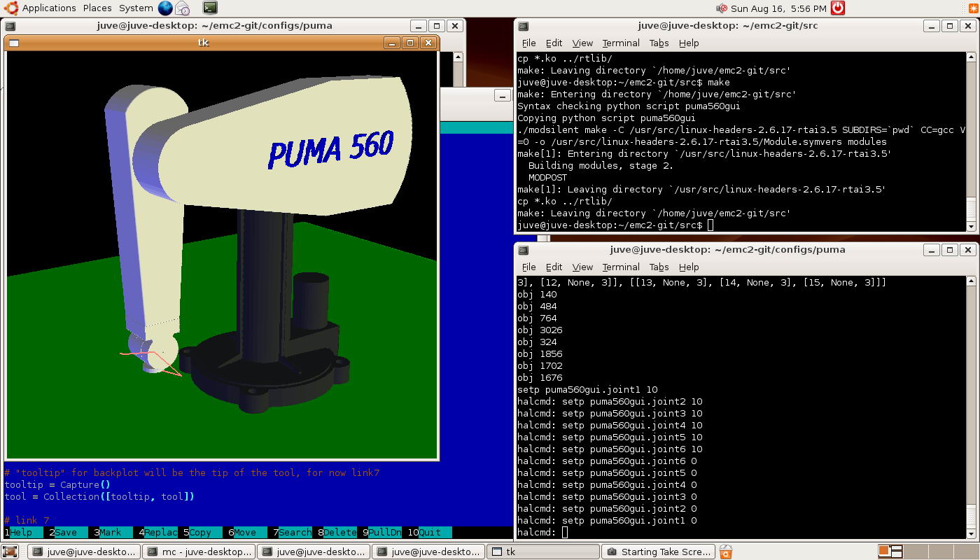Click the halcmd prompt in bottom terminal
The width and height of the screenshot is (980, 560).
point(565,533)
